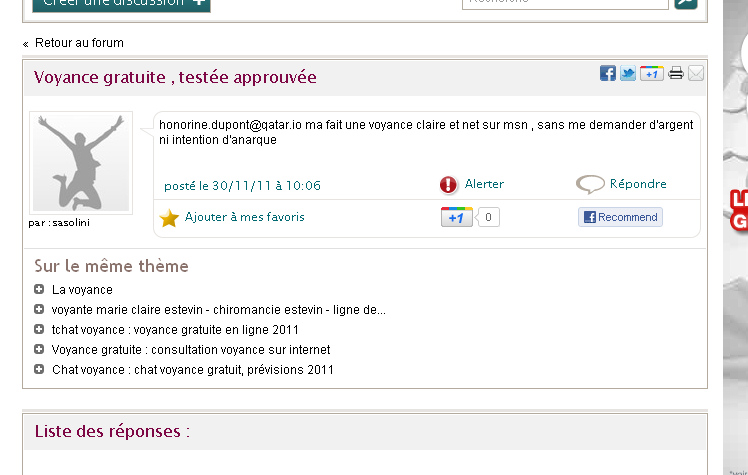Share discussion via Twitter bird icon

(x=628, y=73)
